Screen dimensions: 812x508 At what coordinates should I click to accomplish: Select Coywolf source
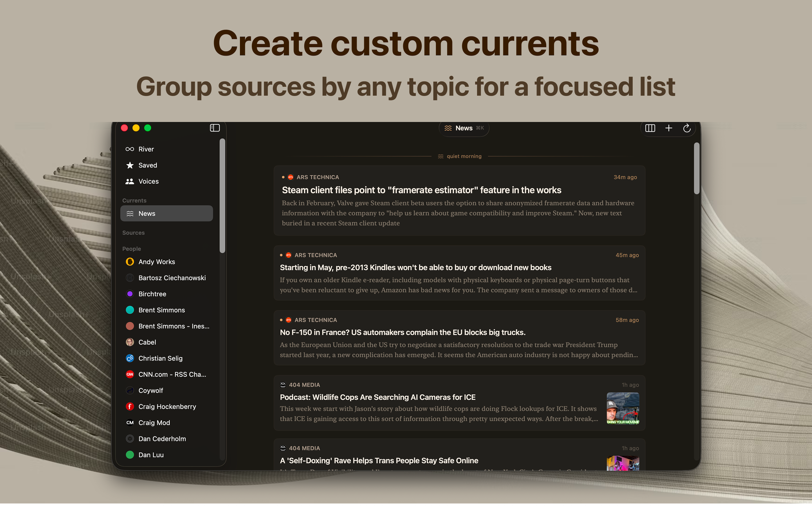tap(166, 390)
